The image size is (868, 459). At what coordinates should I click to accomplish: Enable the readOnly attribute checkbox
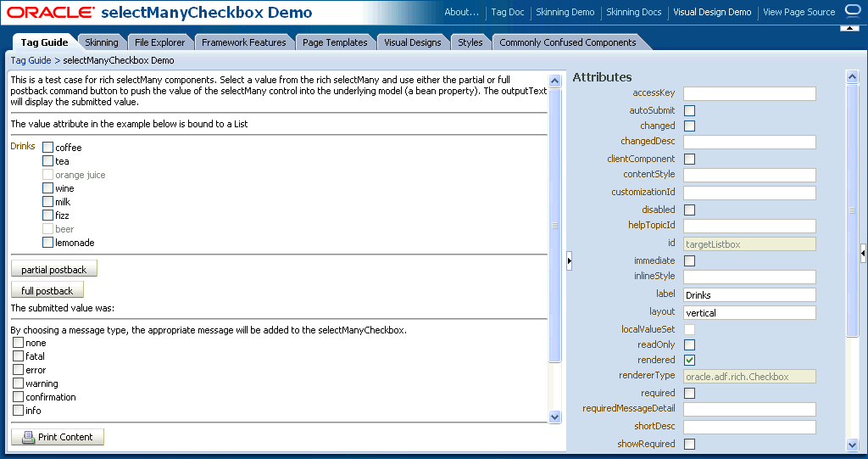(x=690, y=344)
